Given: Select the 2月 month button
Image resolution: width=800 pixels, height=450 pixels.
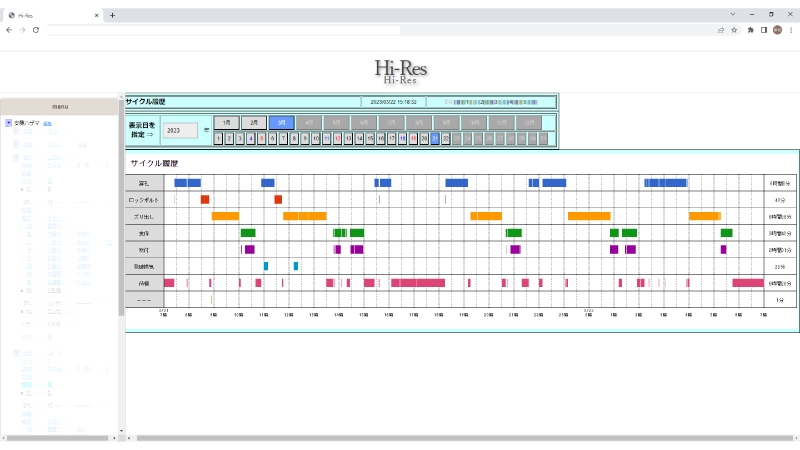Looking at the screenshot, I should 254,121.
